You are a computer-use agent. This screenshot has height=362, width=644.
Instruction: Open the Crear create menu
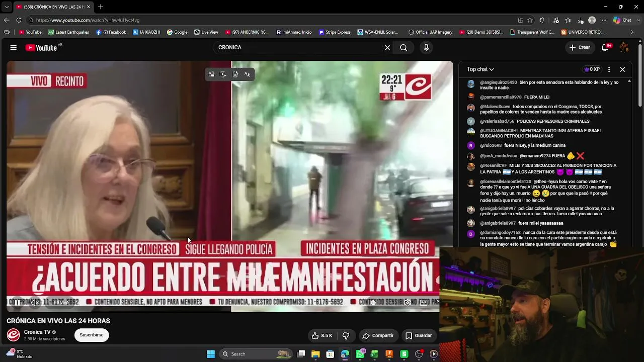[580, 48]
